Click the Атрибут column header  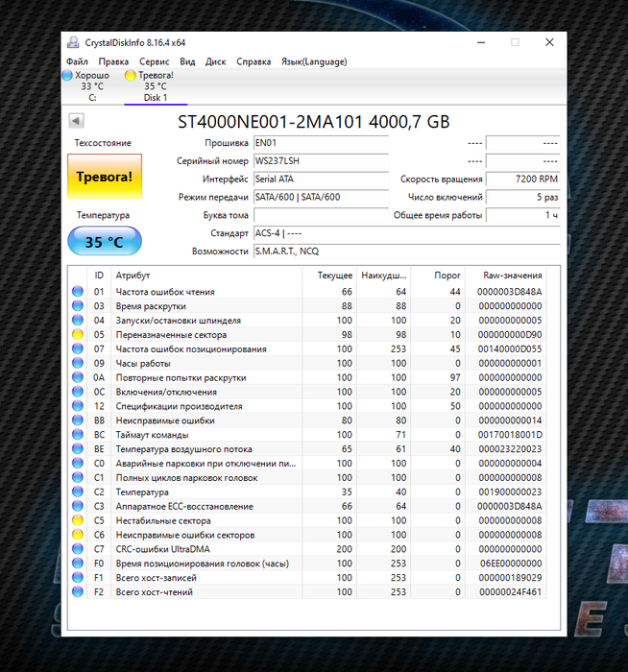[133, 276]
